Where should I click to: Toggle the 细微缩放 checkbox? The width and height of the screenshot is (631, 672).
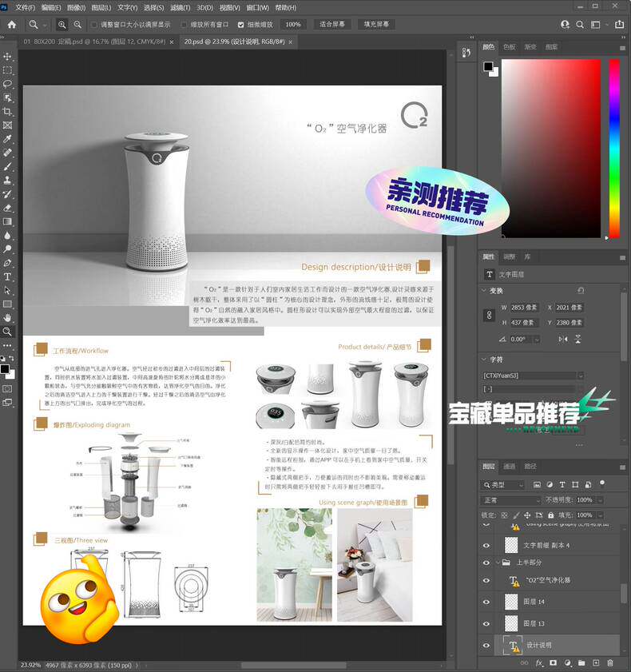(240, 25)
